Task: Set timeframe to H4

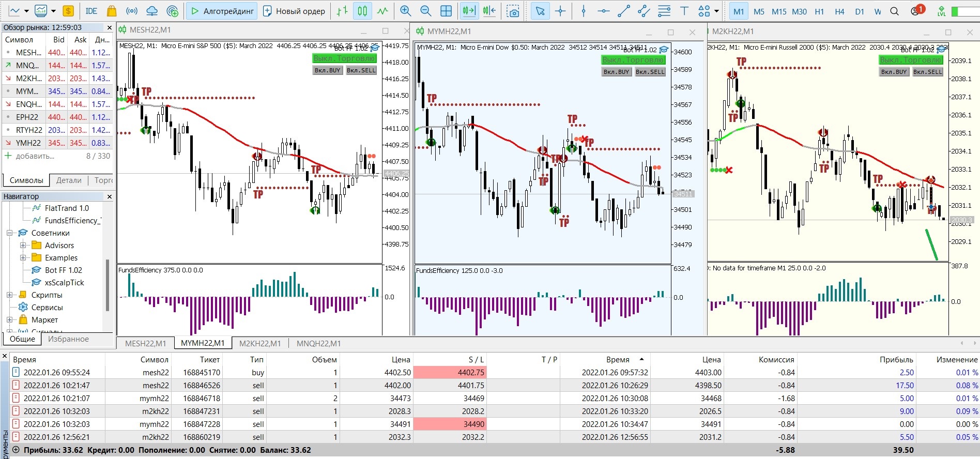Action: point(839,11)
